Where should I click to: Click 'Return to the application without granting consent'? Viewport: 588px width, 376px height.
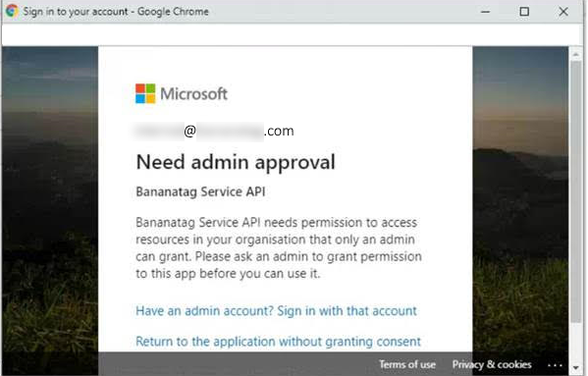tap(278, 342)
